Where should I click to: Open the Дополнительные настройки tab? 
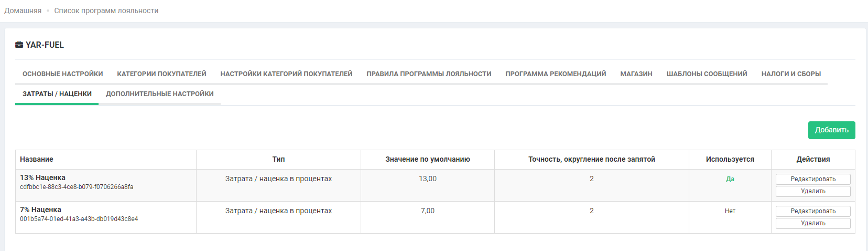point(159,94)
